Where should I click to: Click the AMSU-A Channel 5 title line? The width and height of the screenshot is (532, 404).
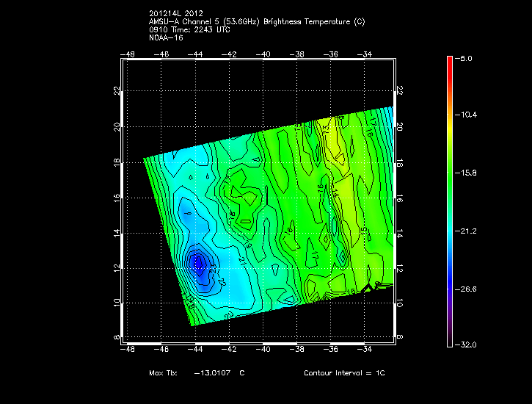(x=256, y=21)
